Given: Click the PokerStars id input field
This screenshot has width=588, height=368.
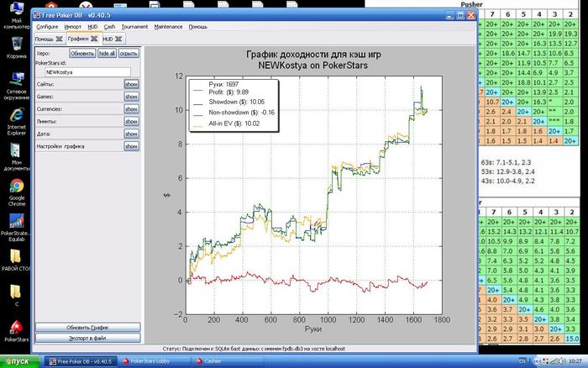Looking at the screenshot, I should pos(87,72).
